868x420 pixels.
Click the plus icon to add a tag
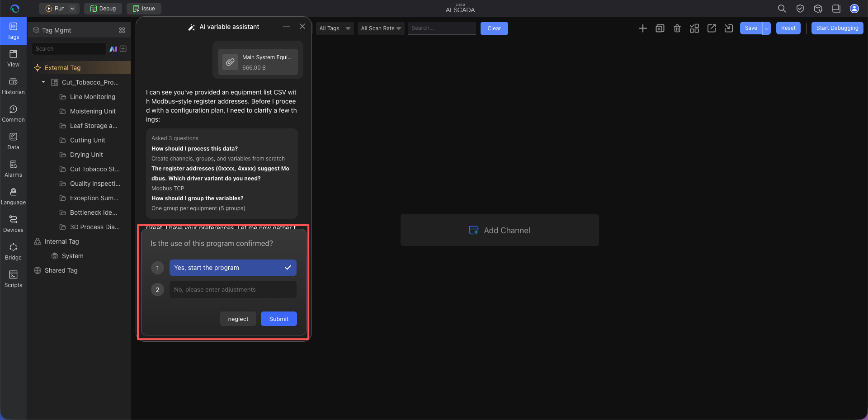(642, 28)
